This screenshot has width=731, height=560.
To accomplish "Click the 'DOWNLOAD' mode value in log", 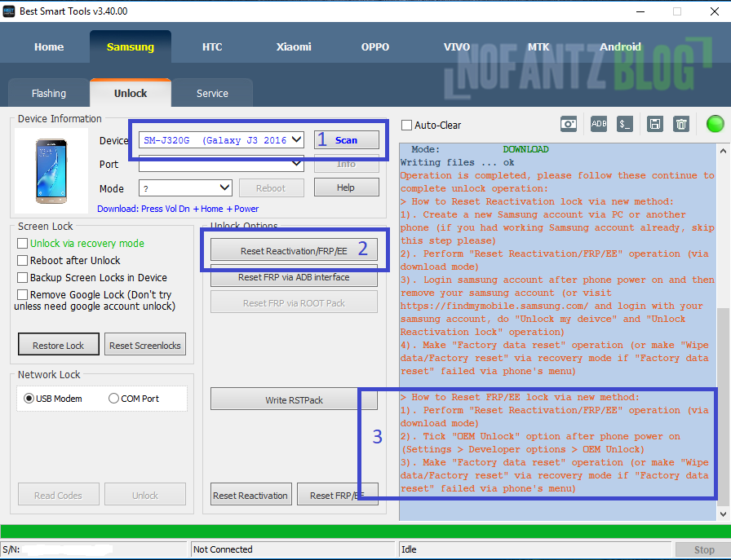I will point(525,149).
